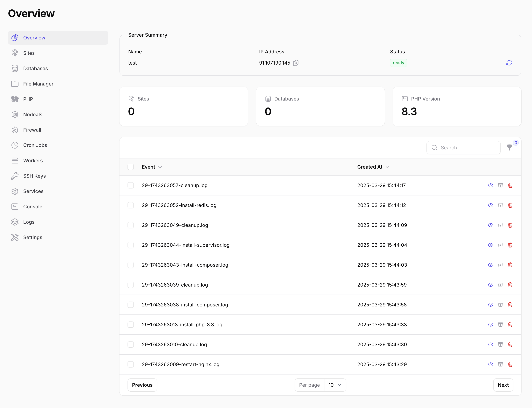The image size is (532, 408).
Task: View the install-redis.log entry
Action: click(x=490, y=205)
